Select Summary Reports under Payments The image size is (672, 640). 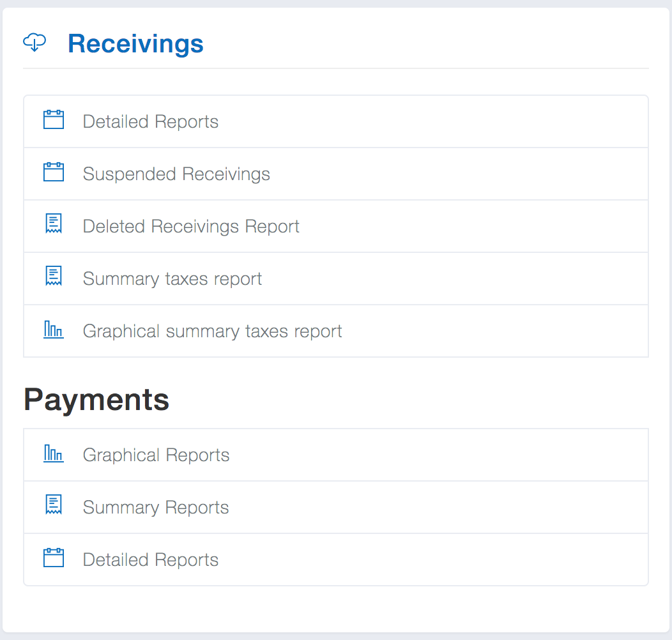tap(156, 508)
